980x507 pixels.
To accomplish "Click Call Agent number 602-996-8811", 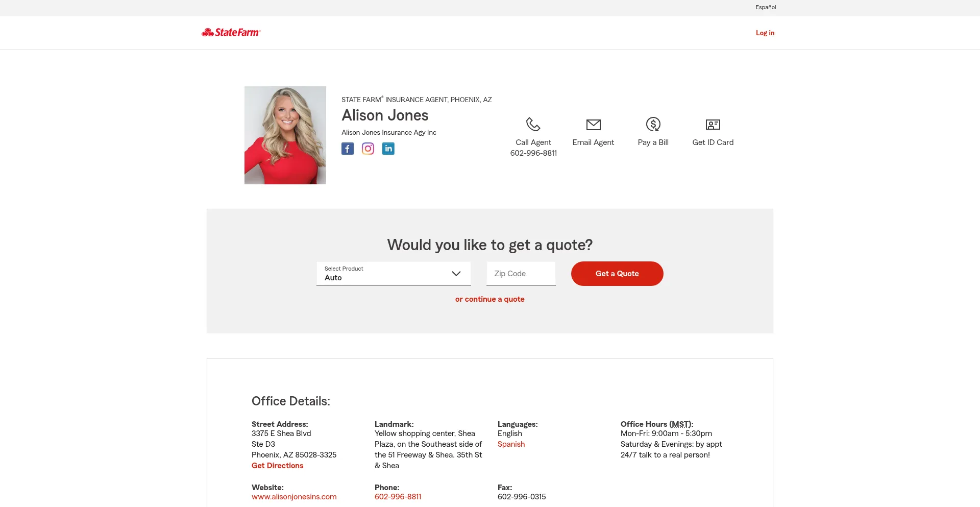I will coord(533,153).
